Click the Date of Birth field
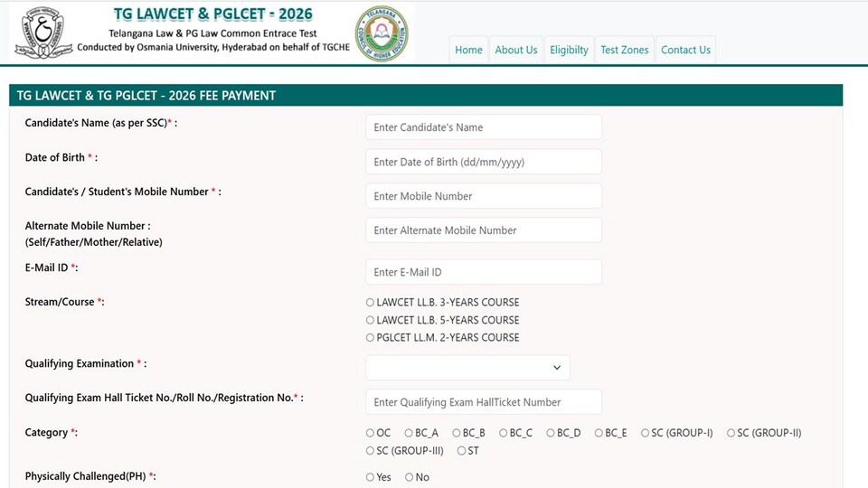 (x=484, y=162)
